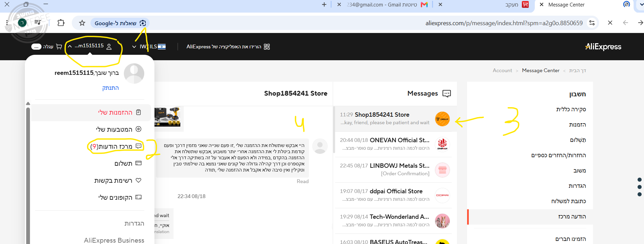
Task: Open הגדרות in the account dropdown menu
Action: (134, 224)
